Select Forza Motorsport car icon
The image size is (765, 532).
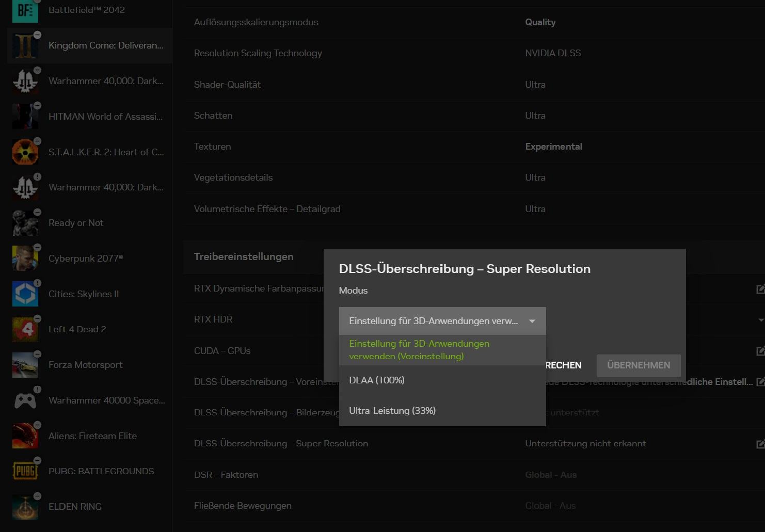click(x=25, y=365)
